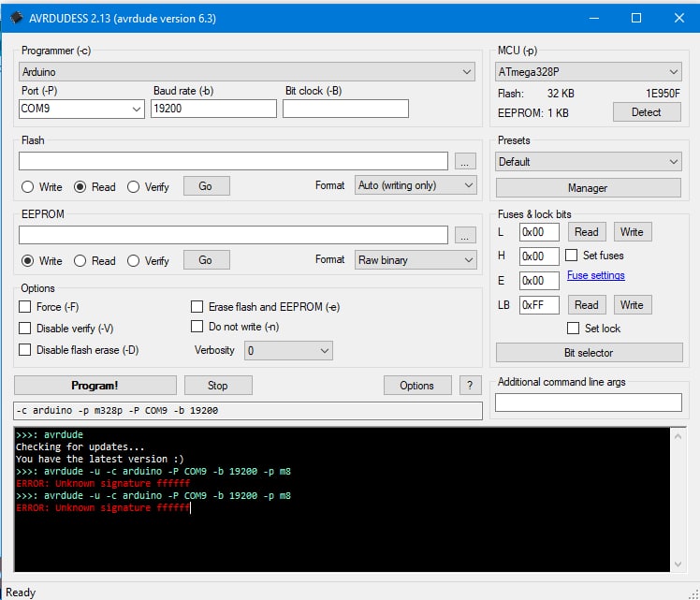Enable the Force (-F) checkbox
Image resolution: width=700 pixels, height=600 pixels.
click(25, 307)
